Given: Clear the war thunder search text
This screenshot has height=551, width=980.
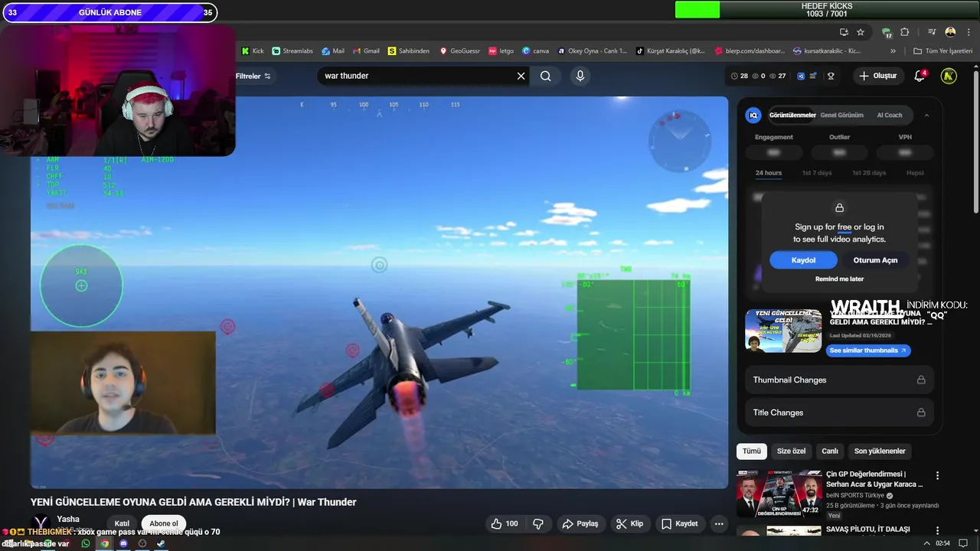Looking at the screenshot, I should 521,76.
